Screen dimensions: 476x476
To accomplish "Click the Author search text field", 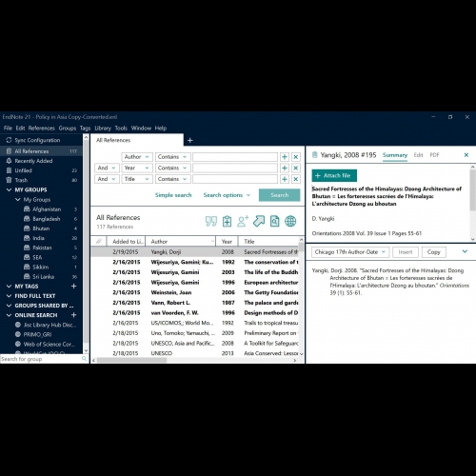I will click(x=235, y=157).
